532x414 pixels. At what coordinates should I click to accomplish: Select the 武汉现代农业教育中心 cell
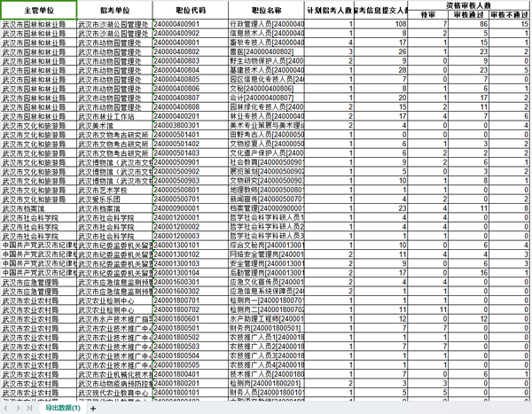pyautogui.click(x=114, y=393)
